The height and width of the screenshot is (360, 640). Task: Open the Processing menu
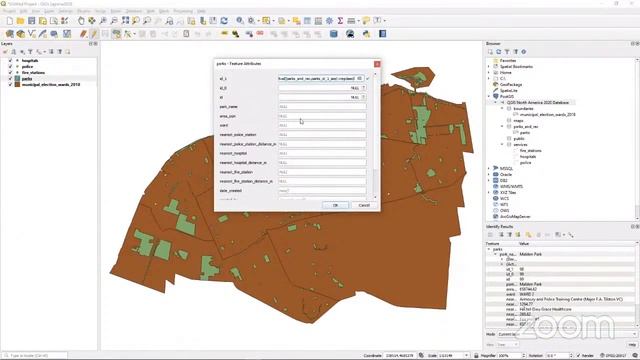pos(183,11)
